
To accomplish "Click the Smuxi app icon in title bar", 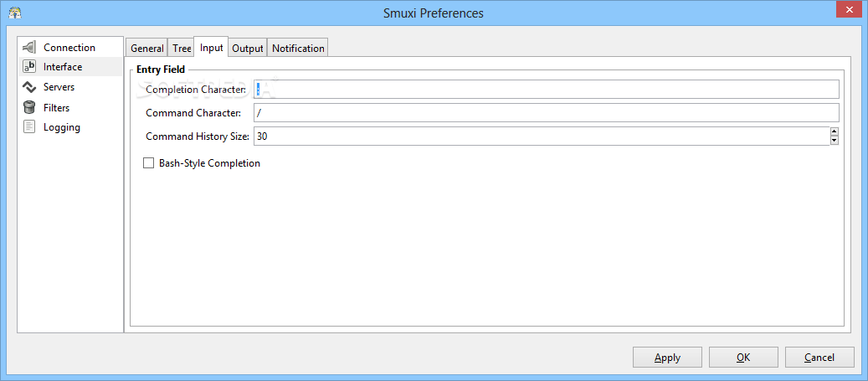I will coord(15,13).
